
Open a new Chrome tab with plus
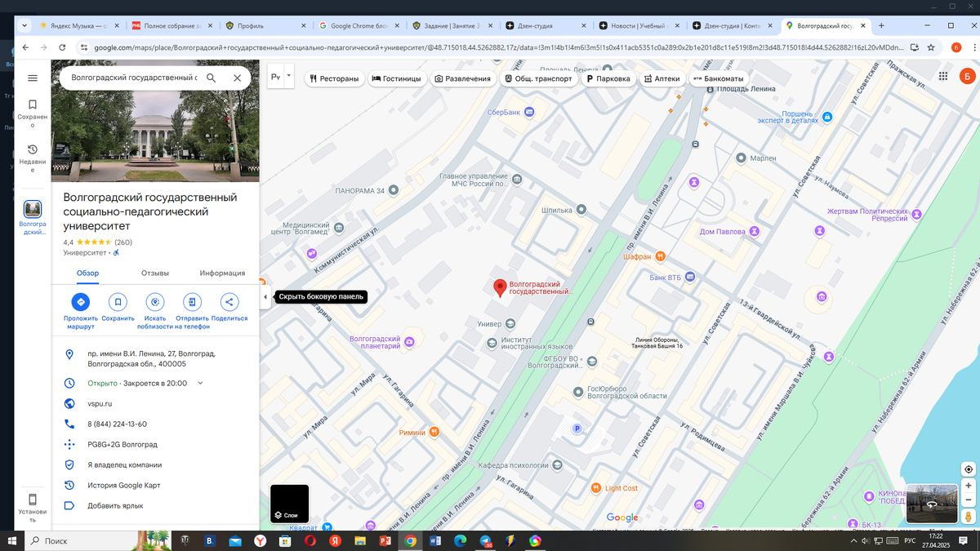click(881, 25)
